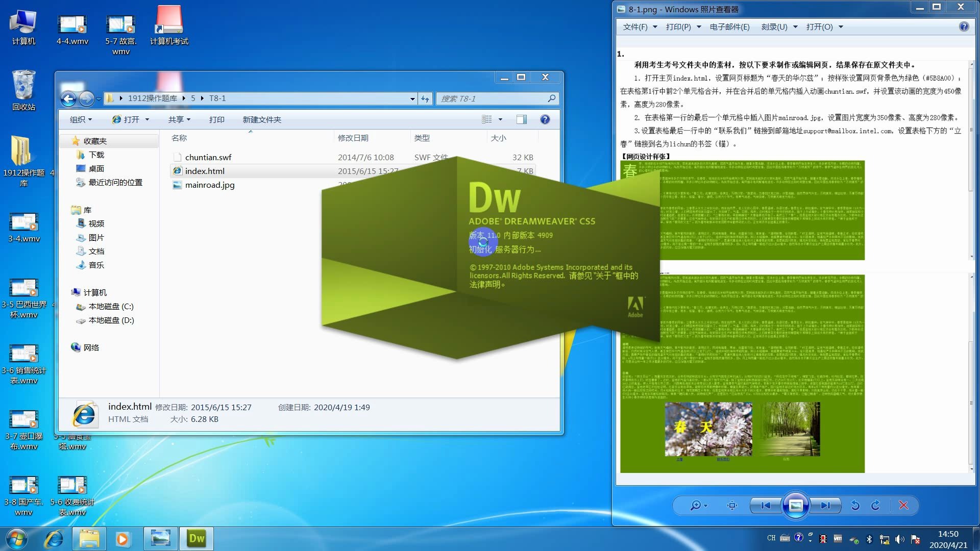Click Bluetooth icon in system tray
This screenshot has height=551, width=980.
click(869, 539)
